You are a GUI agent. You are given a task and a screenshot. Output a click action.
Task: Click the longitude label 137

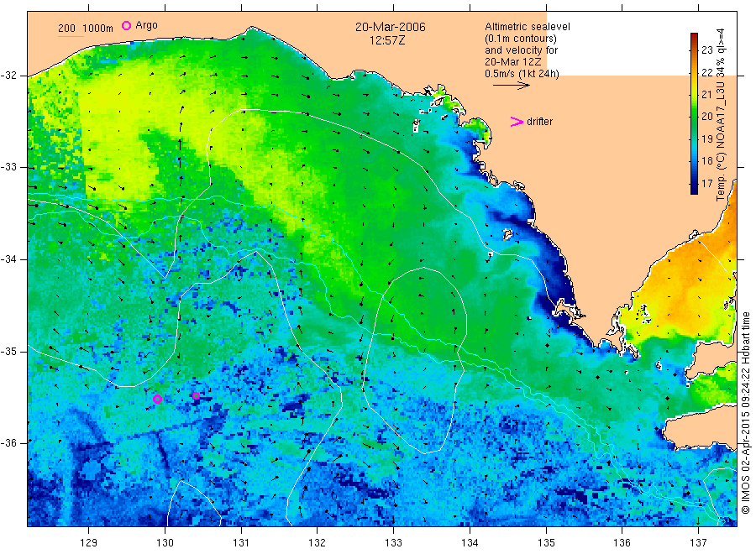click(698, 543)
